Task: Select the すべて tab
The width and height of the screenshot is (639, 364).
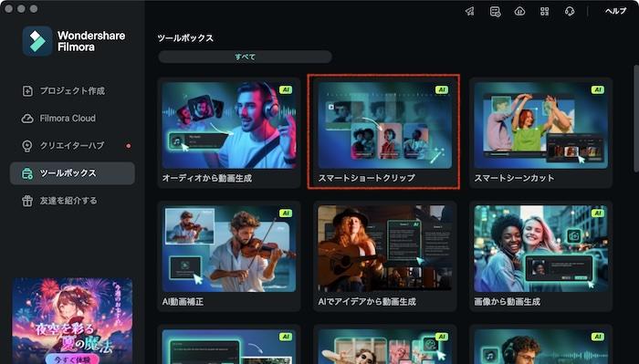Action: click(245, 57)
